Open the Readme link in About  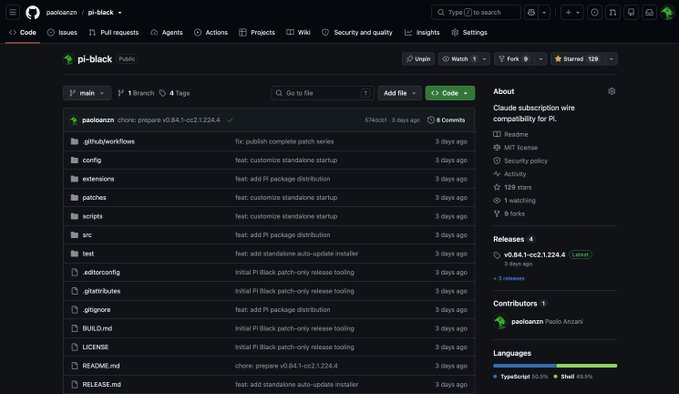511,134
